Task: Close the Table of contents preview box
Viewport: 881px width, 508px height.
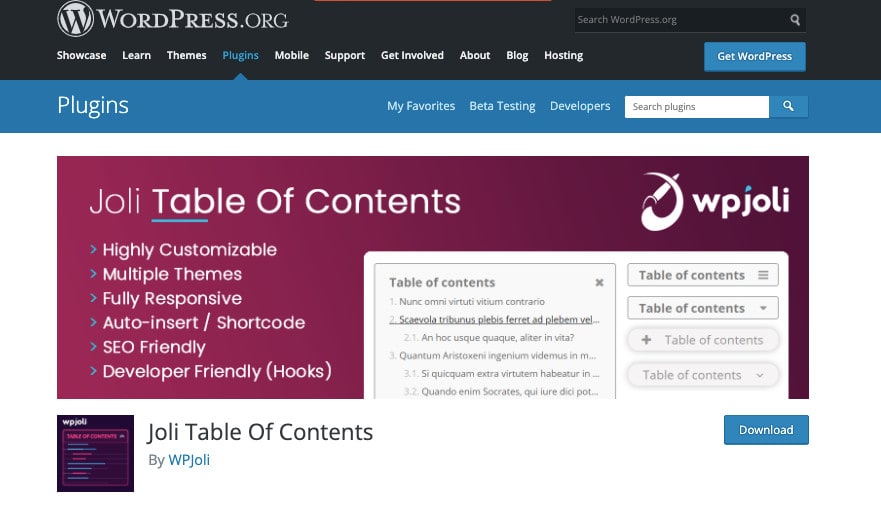Action: coord(599,283)
